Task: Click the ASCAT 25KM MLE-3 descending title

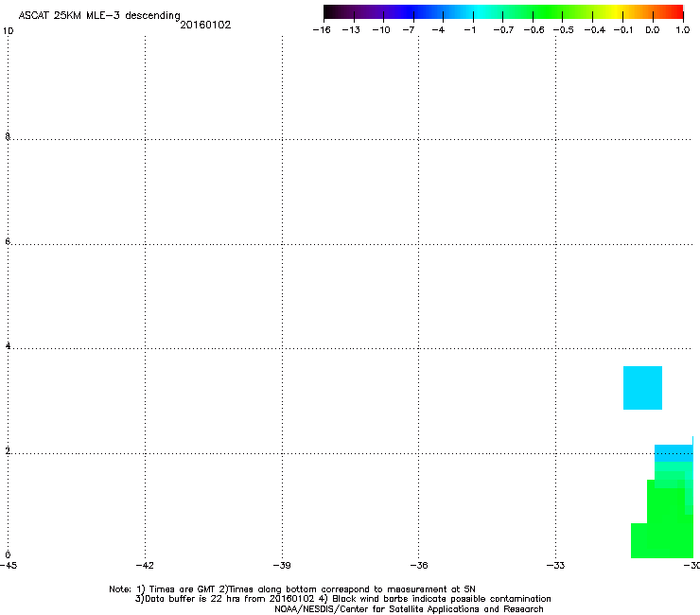Action: [x=99, y=16]
